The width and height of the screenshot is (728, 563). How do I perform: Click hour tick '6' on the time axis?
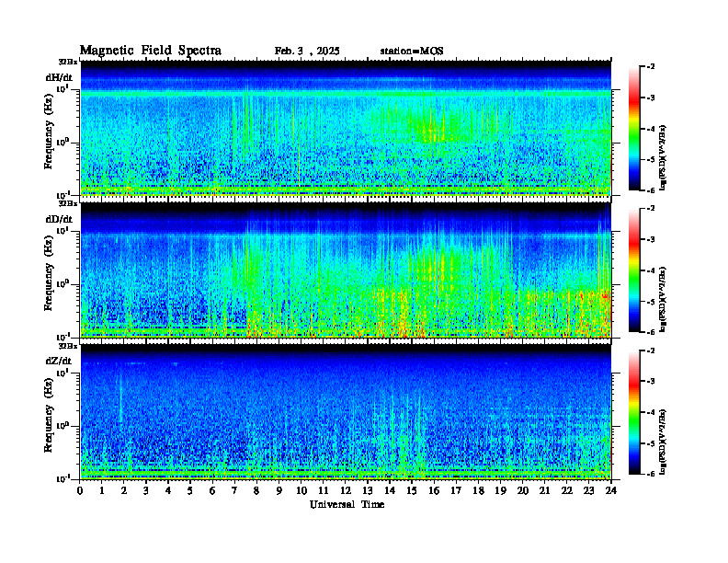pos(212,491)
